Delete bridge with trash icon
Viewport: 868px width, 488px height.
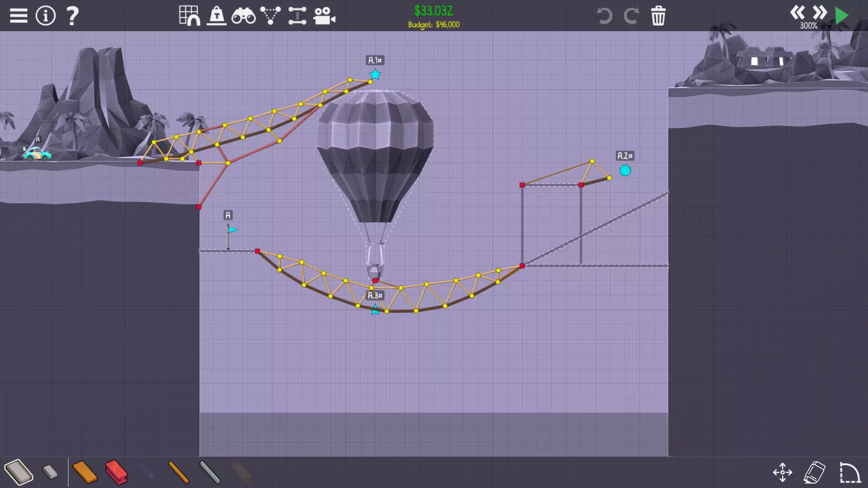click(x=658, y=16)
